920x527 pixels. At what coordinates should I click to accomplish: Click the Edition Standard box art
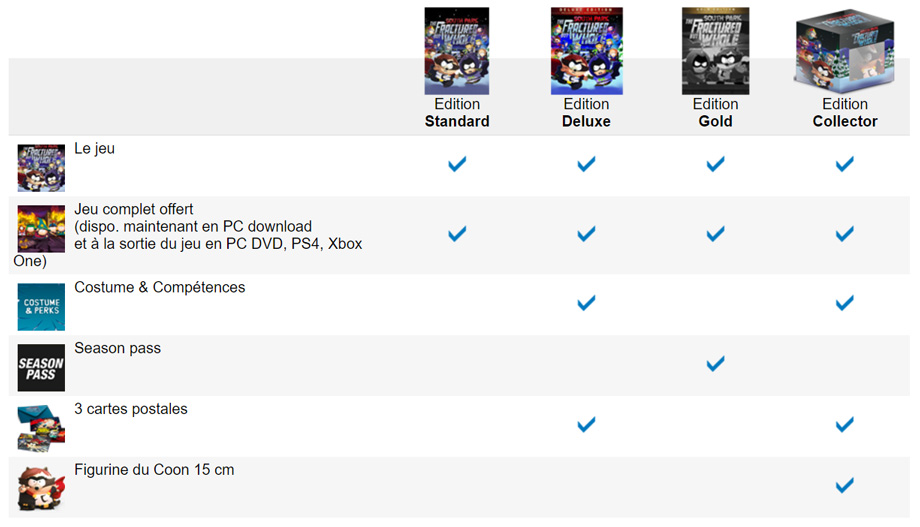pos(457,50)
